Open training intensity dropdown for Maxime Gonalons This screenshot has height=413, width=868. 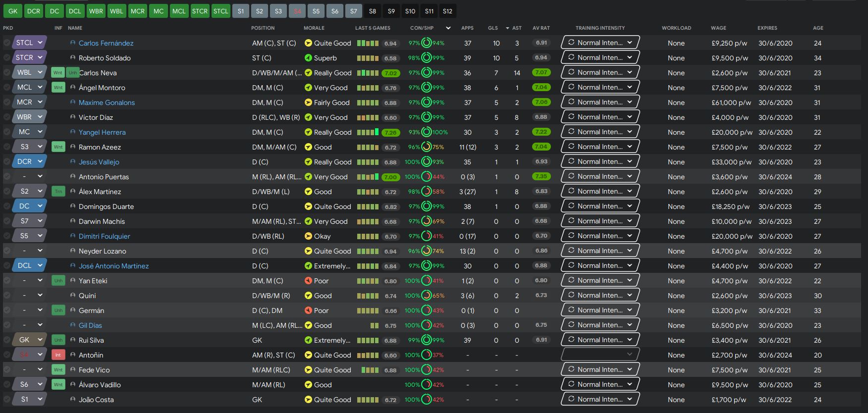pyautogui.click(x=600, y=102)
